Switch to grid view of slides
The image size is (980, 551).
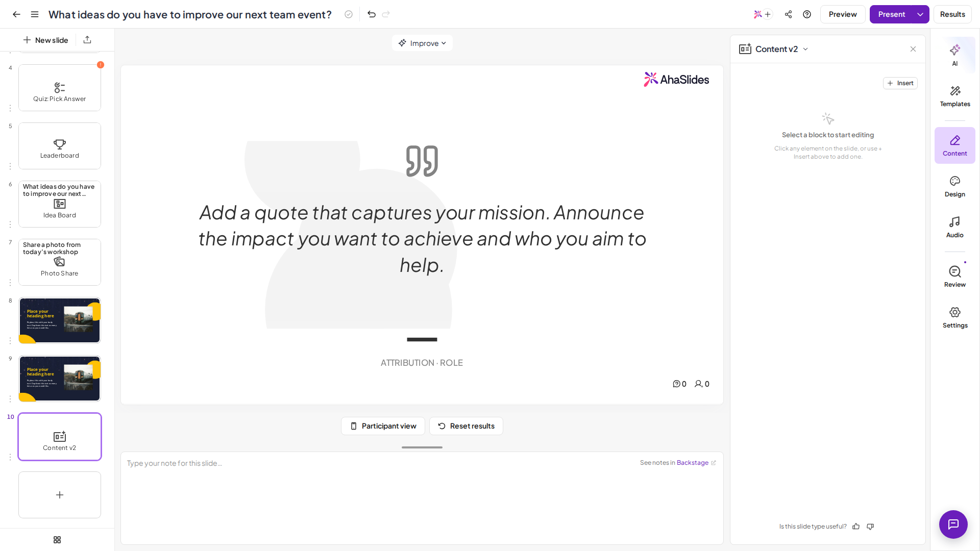[x=57, y=540]
